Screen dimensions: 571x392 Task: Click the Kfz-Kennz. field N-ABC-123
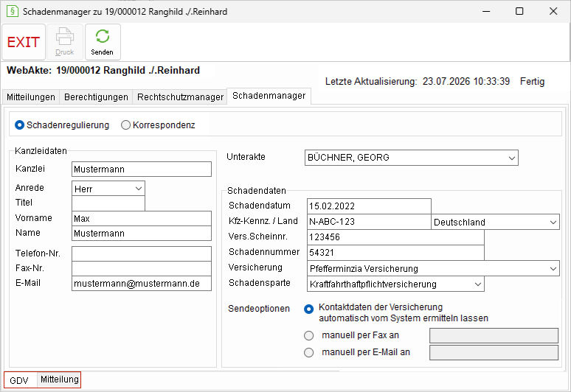(369, 222)
